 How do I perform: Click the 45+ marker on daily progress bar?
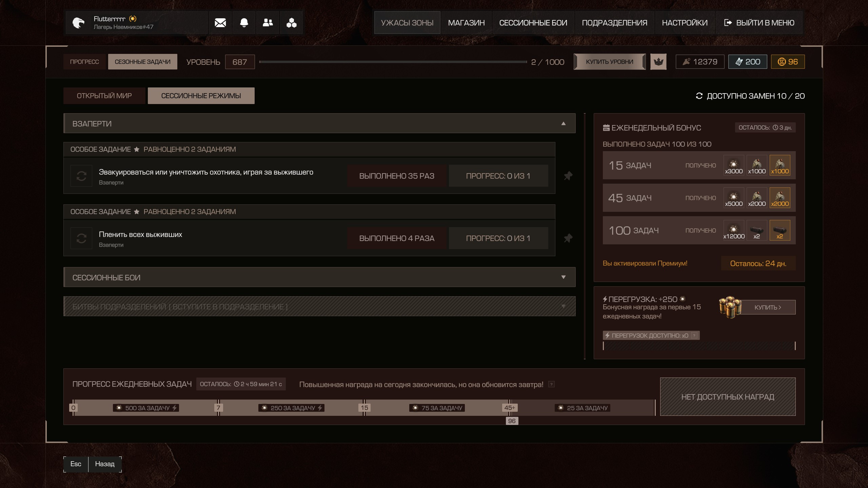(x=510, y=408)
